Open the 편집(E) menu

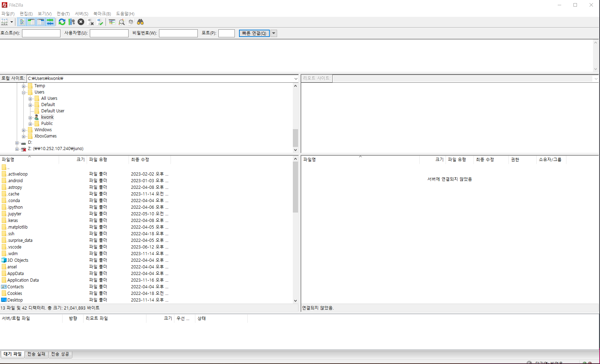pos(26,14)
